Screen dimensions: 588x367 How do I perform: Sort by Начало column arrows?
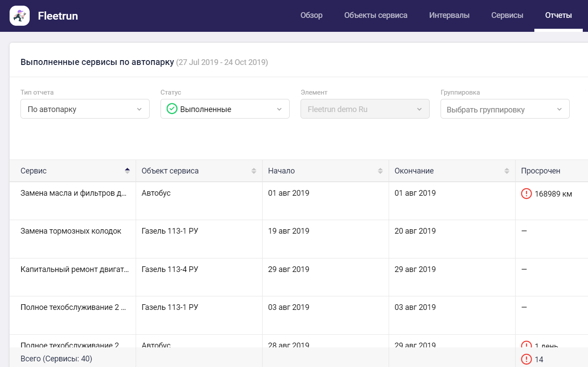(x=380, y=171)
